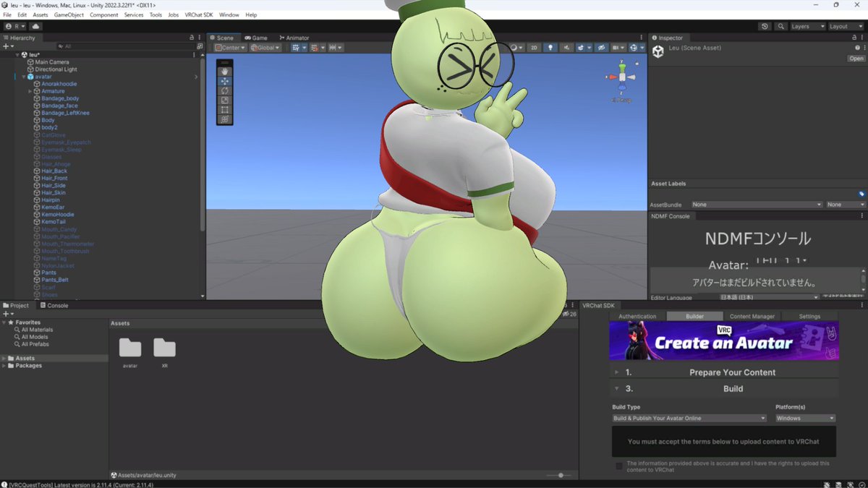Switch to the Content Manager tab

[752, 316]
